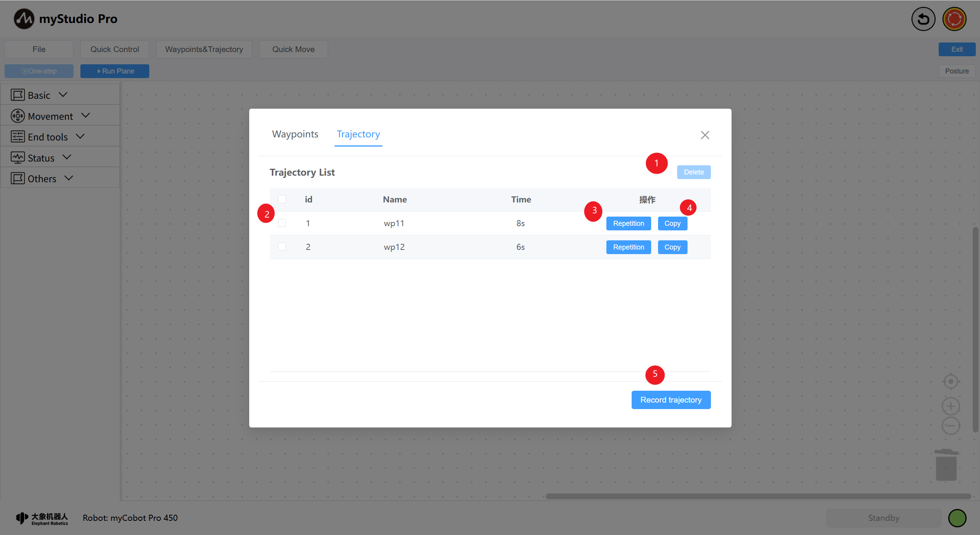Screen dimensions: 980x535
Task: Expand the Basic category chevron
Action: click(63, 95)
